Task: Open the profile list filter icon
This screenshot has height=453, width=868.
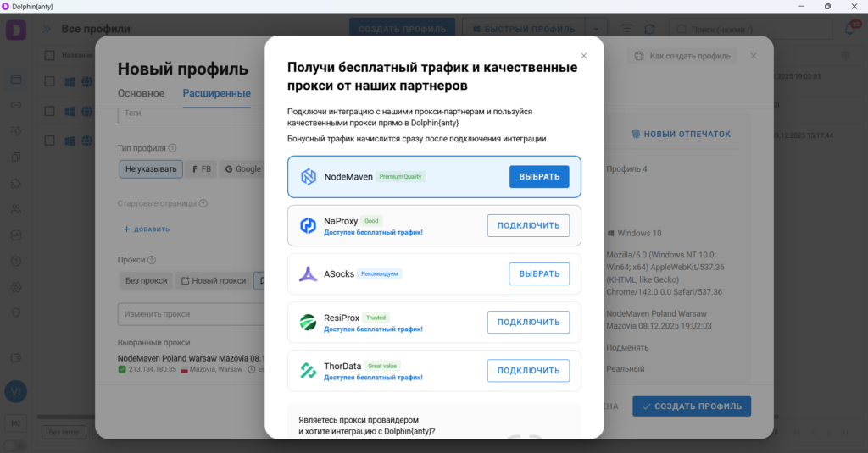Action: point(626,29)
